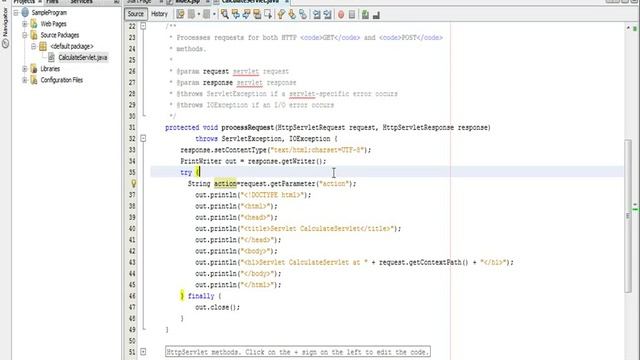Click Shift Line Right icon
The height and width of the screenshot is (360, 640).
[327, 14]
